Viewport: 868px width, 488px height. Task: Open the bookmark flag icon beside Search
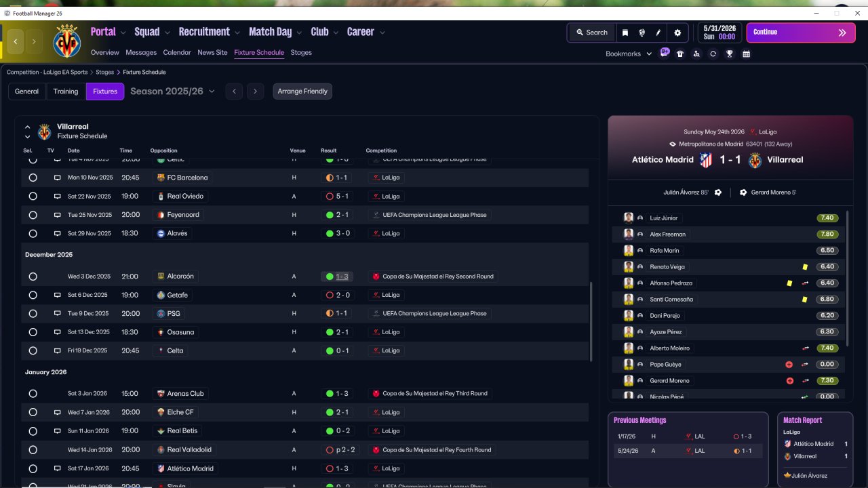click(x=625, y=33)
